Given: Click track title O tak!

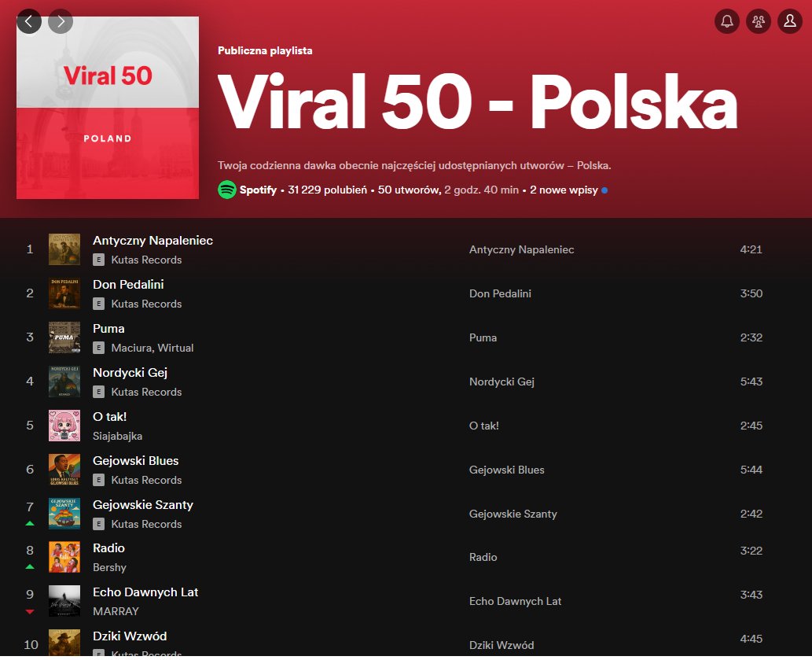Looking at the screenshot, I should coord(109,416).
